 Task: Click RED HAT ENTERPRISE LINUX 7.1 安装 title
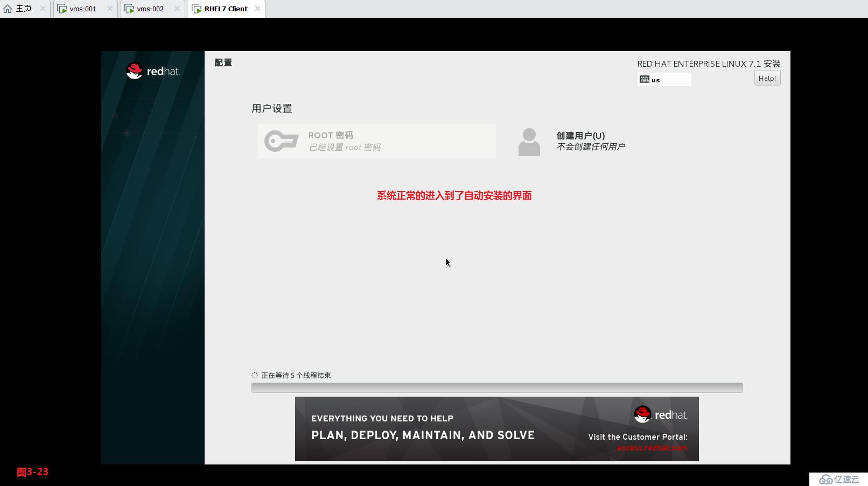coord(709,64)
